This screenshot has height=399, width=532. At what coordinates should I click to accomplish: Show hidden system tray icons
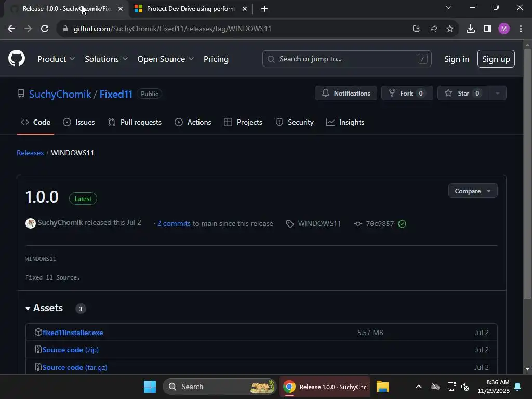point(419,387)
